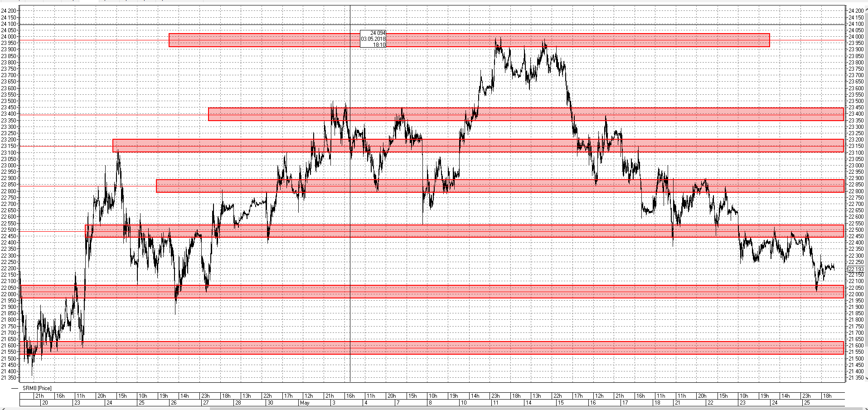Image resolution: width=868 pixels, height=410 pixels.
Task: Click 21 350 on the left price axis
Action: pyautogui.click(x=9, y=378)
